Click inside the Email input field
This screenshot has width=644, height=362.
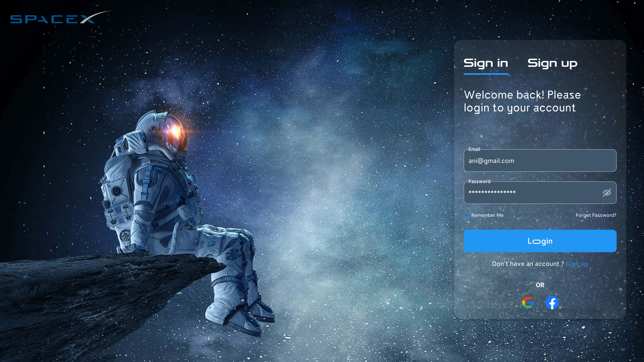point(540,161)
